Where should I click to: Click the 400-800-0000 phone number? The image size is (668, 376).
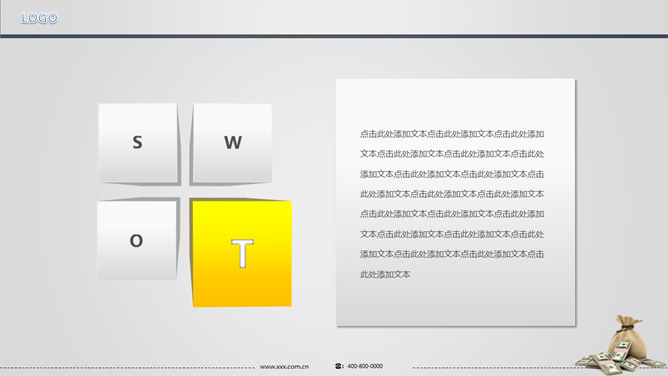coord(365,366)
